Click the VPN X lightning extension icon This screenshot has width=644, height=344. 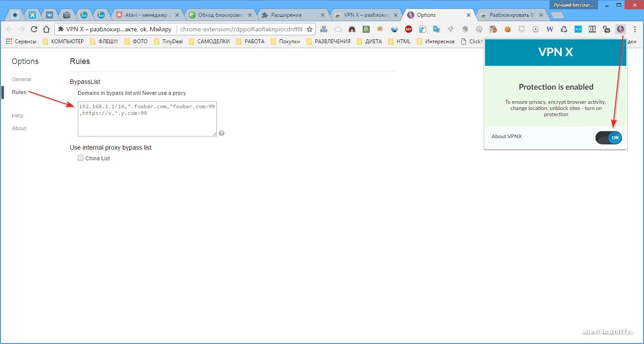coord(621,30)
